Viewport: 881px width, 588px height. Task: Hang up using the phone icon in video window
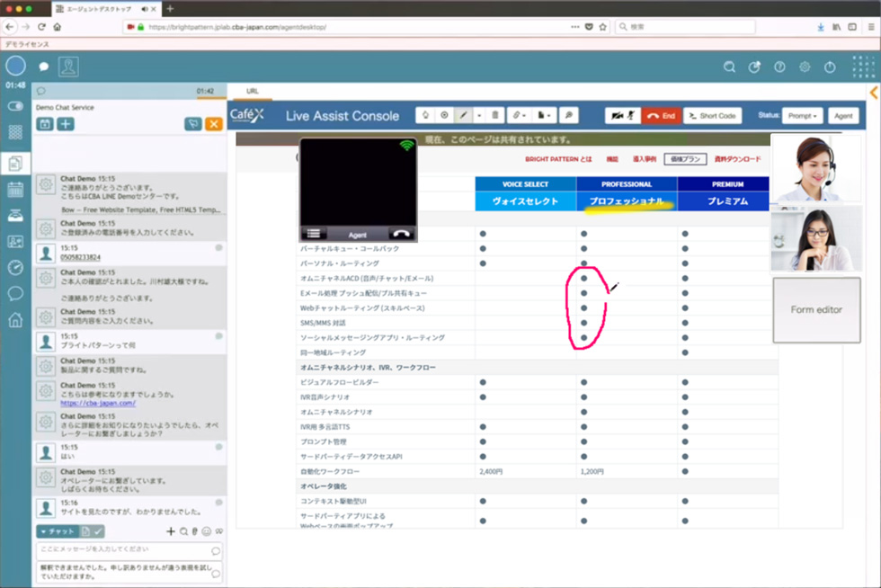(x=401, y=234)
